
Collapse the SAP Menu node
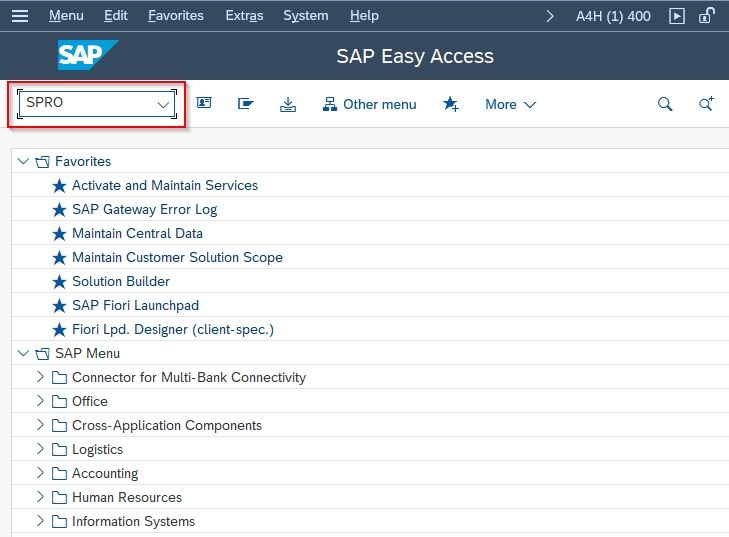[23, 353]
